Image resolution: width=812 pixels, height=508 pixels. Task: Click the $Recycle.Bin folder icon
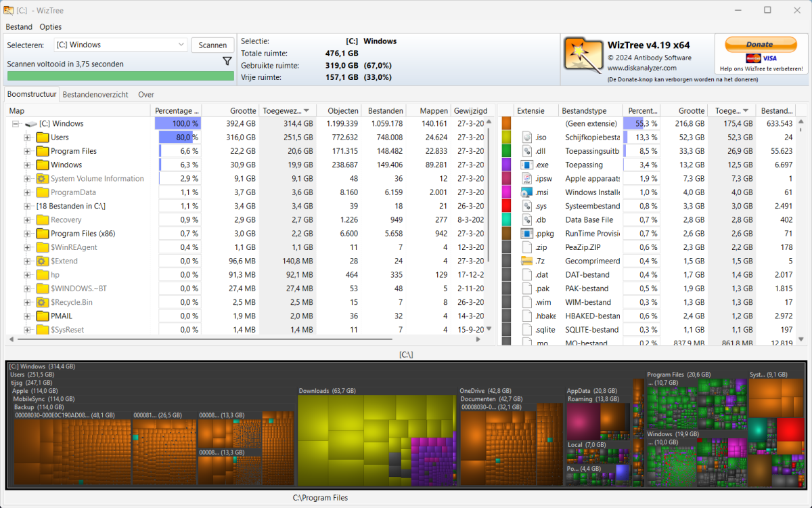(42, 302)
